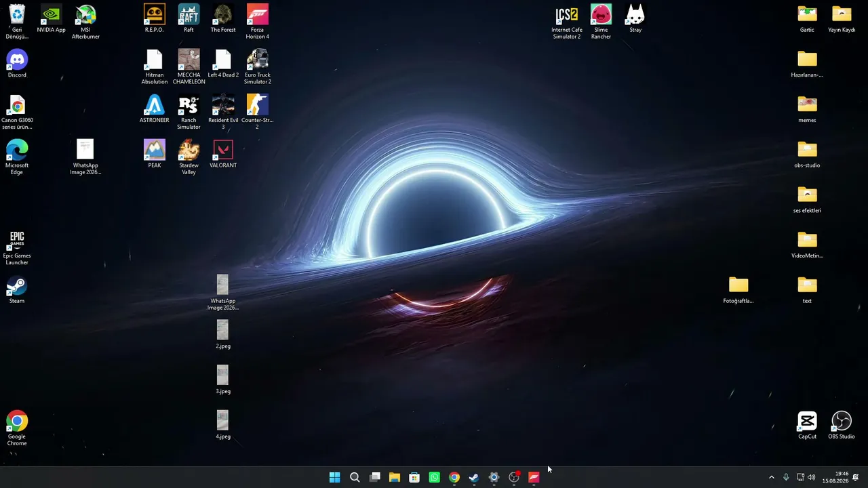This screenshot has height=488, width=868.
Task: Select the Fotoğrafla... folder
Action: [x=738, y=289]
